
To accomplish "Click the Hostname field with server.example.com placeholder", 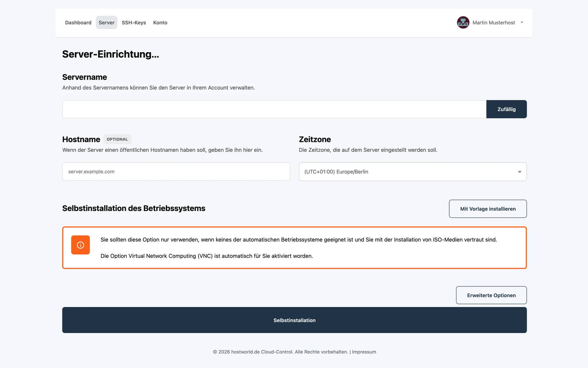I will click(176, 171).
